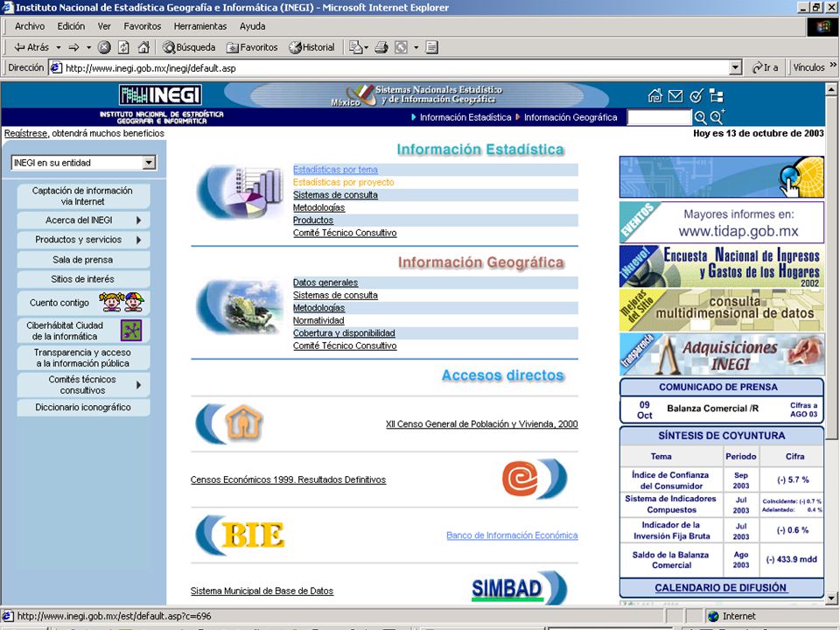Click the statistics chart image
Image resolution: width=840 pixels, height=630 pixels.
(x=241, y=192)
